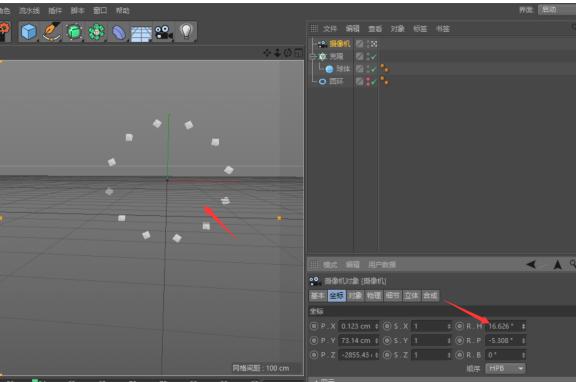Click the attribute manager back arrow
The width and height of the screenshot is (576, 382).
(x=531, y=264)
